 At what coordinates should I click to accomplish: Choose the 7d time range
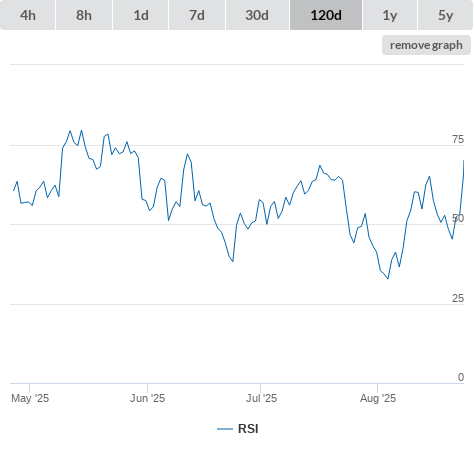pos(197,15)
